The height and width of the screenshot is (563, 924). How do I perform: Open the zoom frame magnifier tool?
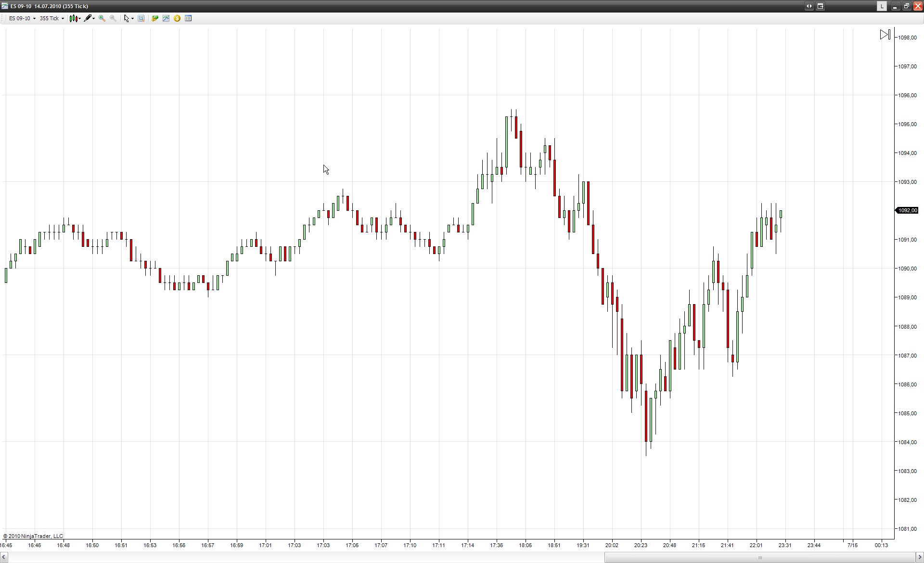click(141, 18)
